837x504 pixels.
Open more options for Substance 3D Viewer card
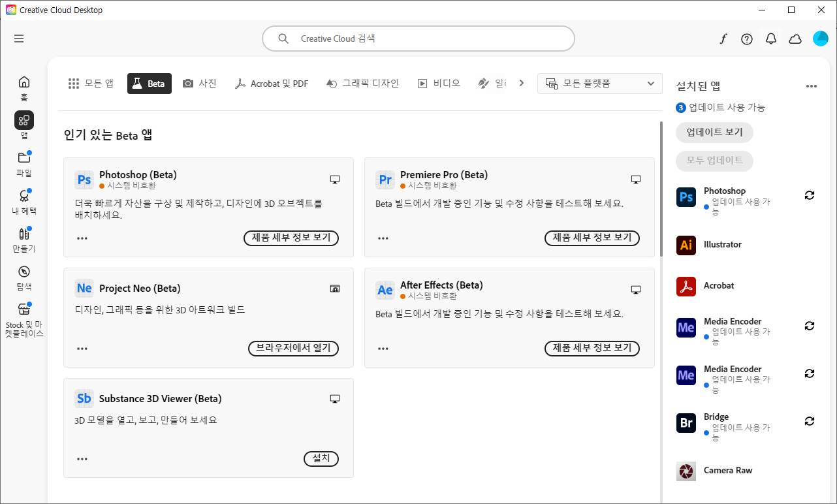pyautogui.click(x=82, y=459)
